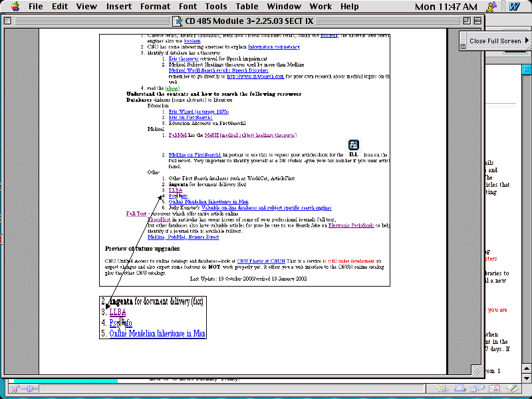The height and width of the screenshot is (399, 532).
Task: Click the 'boolean' link in the document
Action: (x=192, y=41)
